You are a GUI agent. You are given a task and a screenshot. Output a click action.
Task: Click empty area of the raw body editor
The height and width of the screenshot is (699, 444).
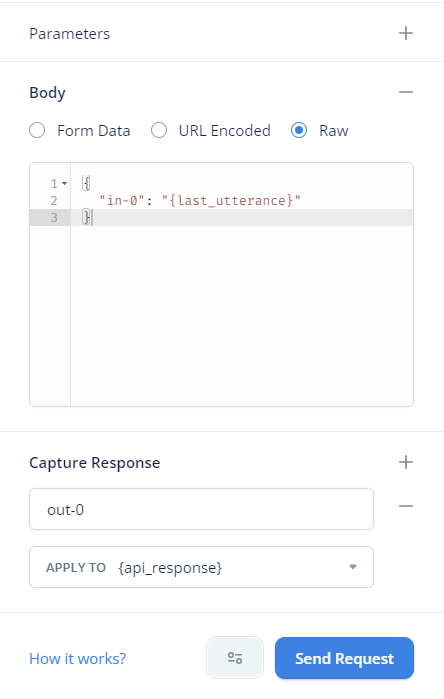(x=242, y=317)
